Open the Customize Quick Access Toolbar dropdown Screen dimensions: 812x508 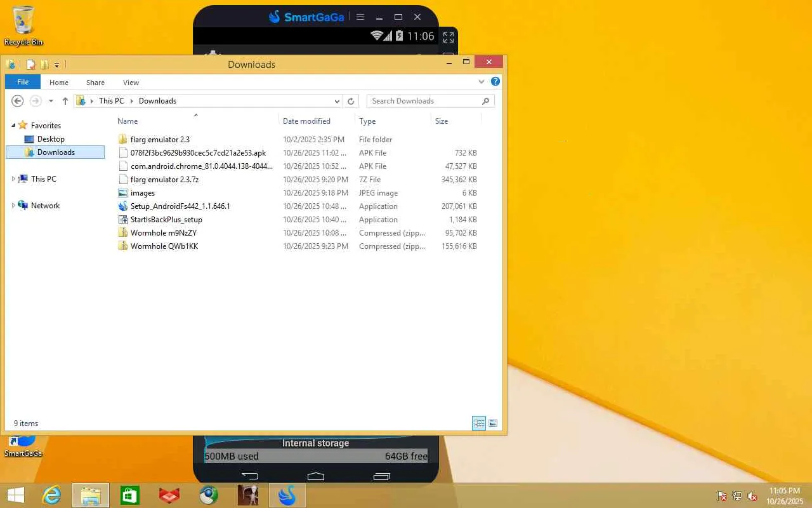coord(56,65)
